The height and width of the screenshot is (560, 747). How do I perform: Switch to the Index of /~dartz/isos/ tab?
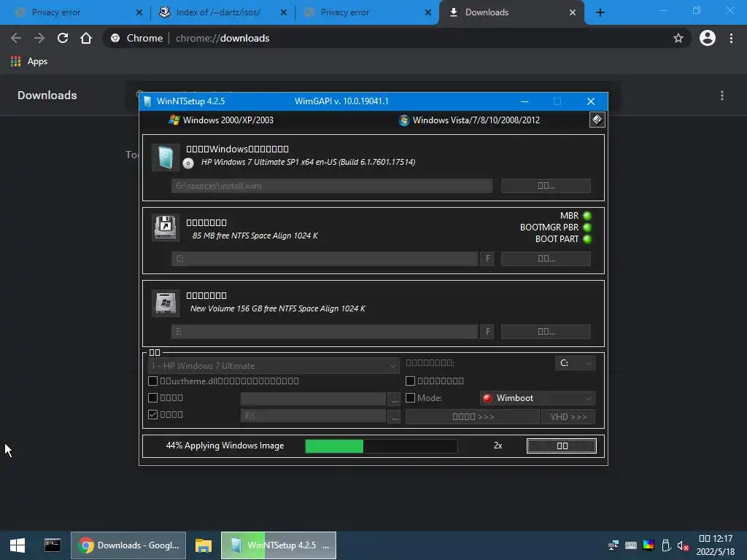tap(222, 12)
